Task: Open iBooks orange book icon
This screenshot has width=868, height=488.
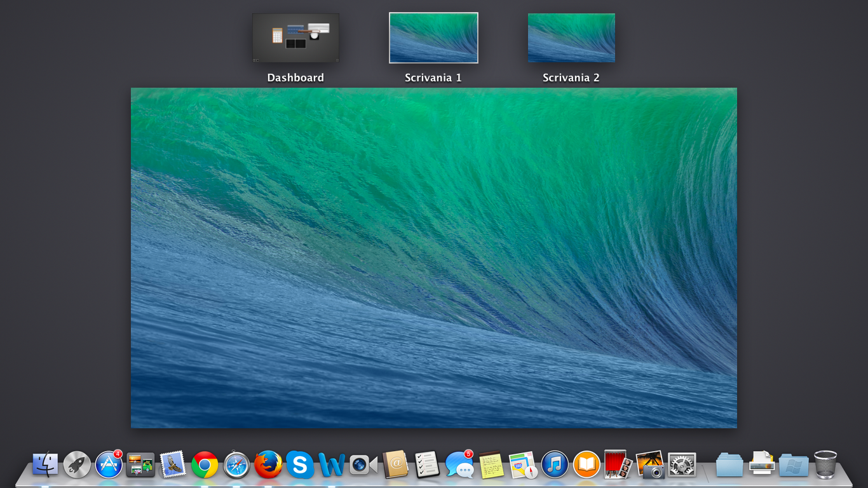Action: tap(587, 464)
